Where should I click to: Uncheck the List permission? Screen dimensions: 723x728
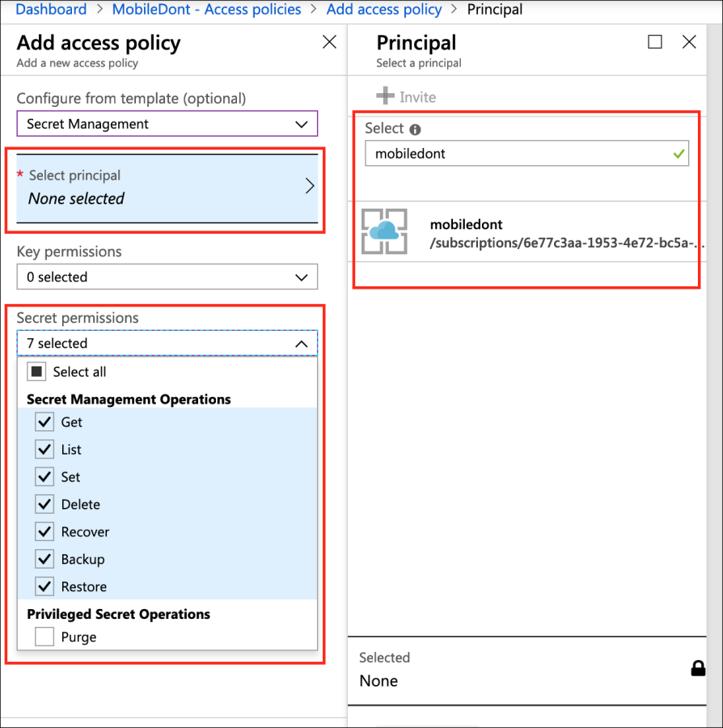(x=44, y=449)
